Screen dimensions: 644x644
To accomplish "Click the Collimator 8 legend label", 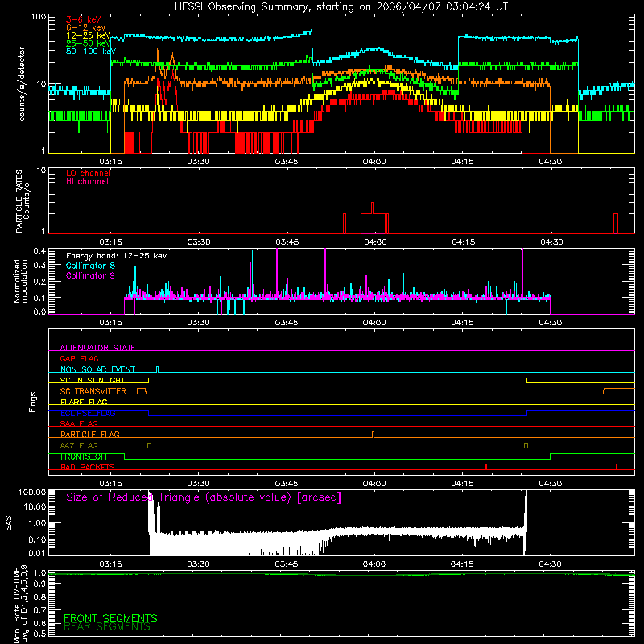I will [90, 266].
